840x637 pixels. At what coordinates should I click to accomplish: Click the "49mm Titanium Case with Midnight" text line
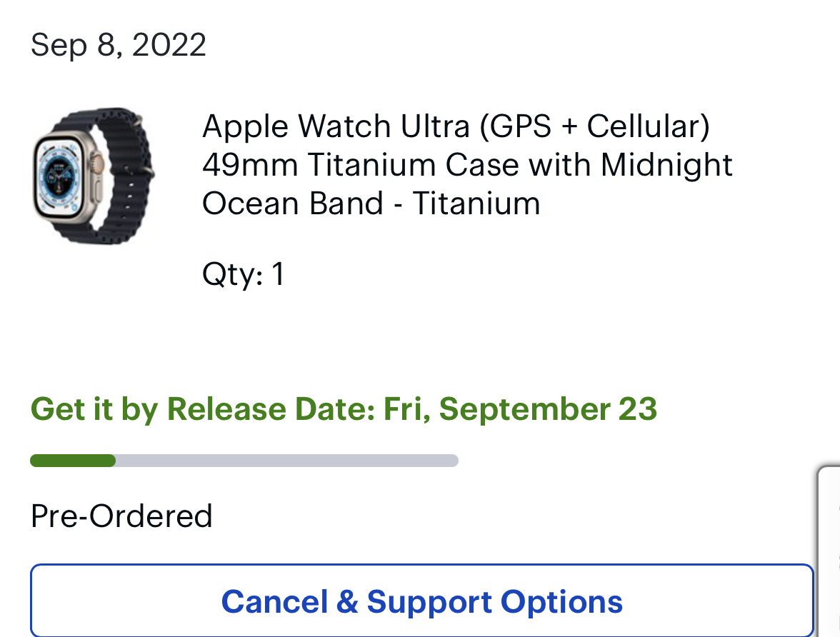[467, 165]
